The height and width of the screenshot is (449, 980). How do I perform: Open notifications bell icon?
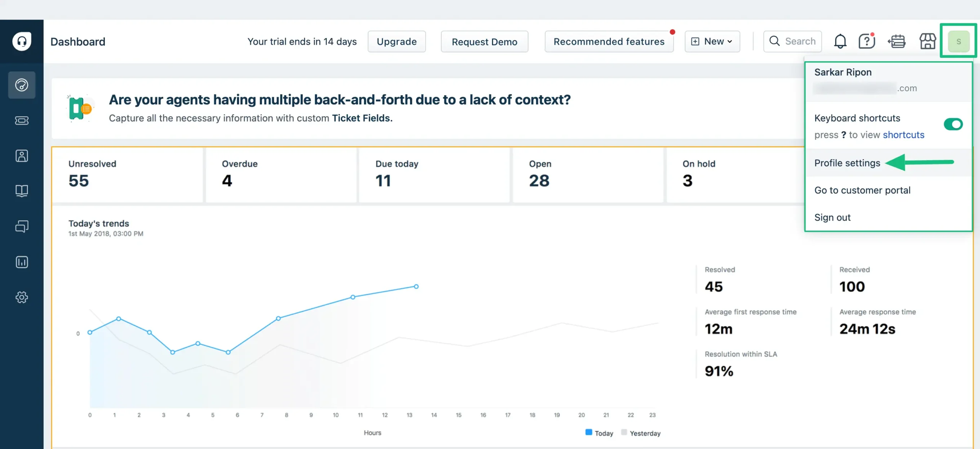coord(840,41)
